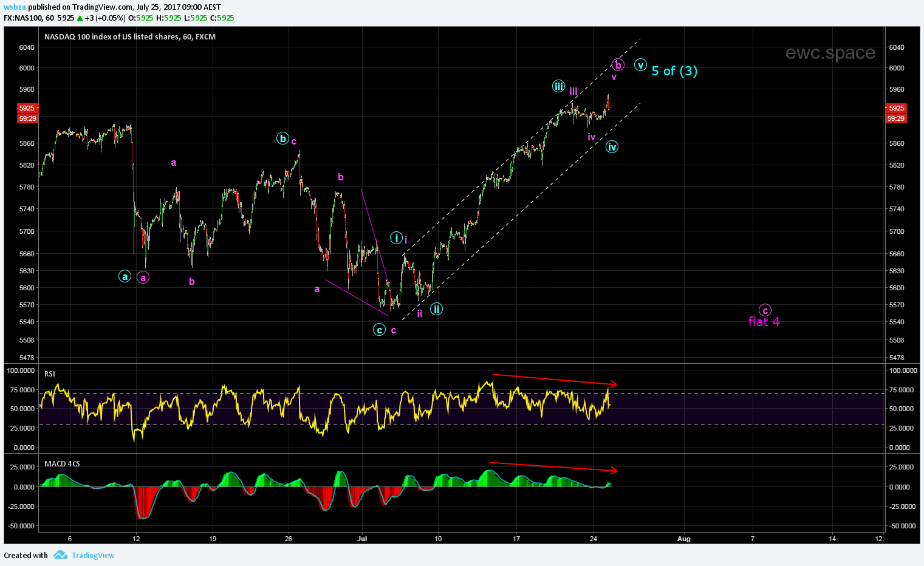Image resolution: width=924 pixels, height=566 pixels.
Task: Select the '5 of (3)' wave annotation
Action: tap(674, 71)
